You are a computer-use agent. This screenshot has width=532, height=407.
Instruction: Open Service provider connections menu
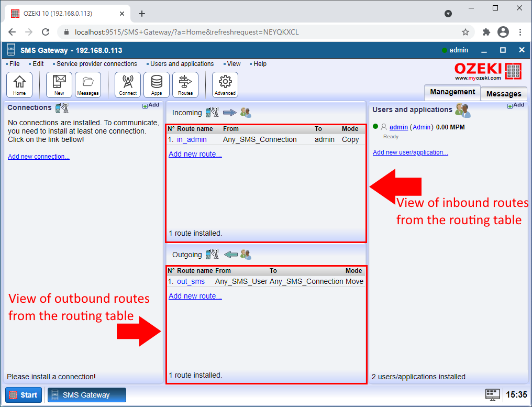(97, 64)
